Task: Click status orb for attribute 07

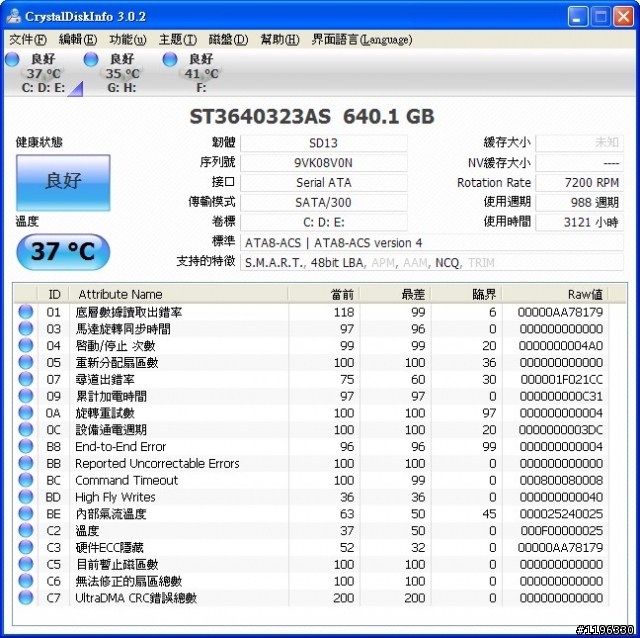Action: 26,379
